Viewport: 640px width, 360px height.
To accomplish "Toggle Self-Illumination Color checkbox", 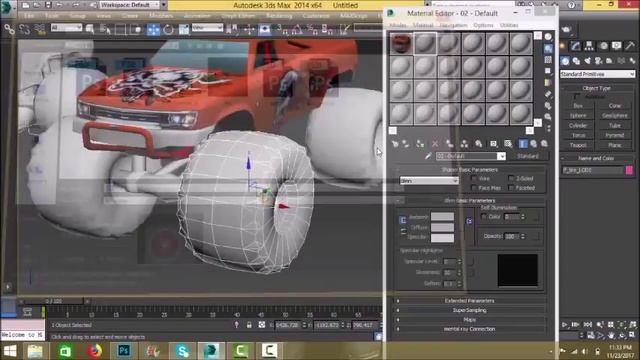I will click(484, 217).
